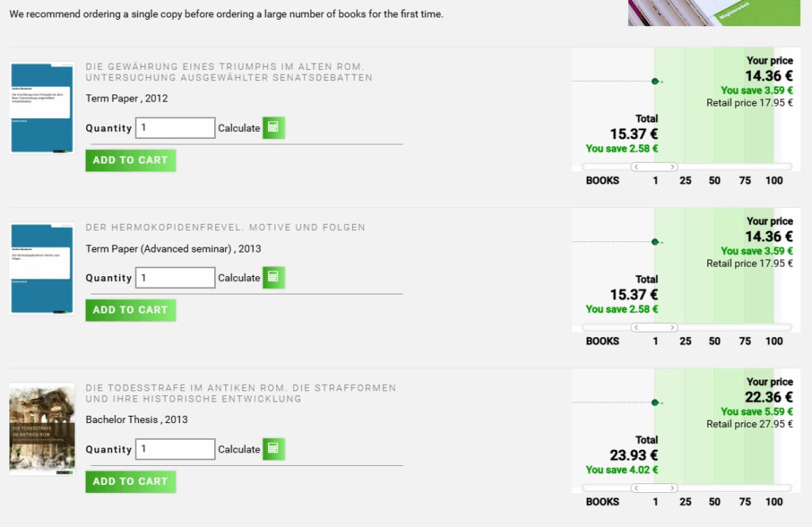Click calculator icon for Triumph term paper
812x527 pixels.
point(274,128)
